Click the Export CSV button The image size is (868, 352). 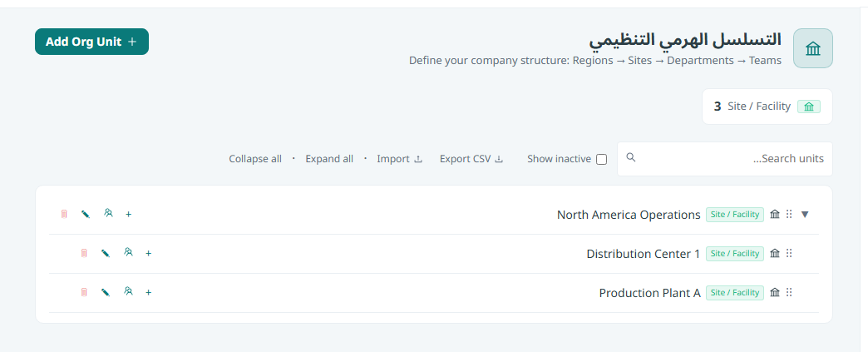pos(471,159)
